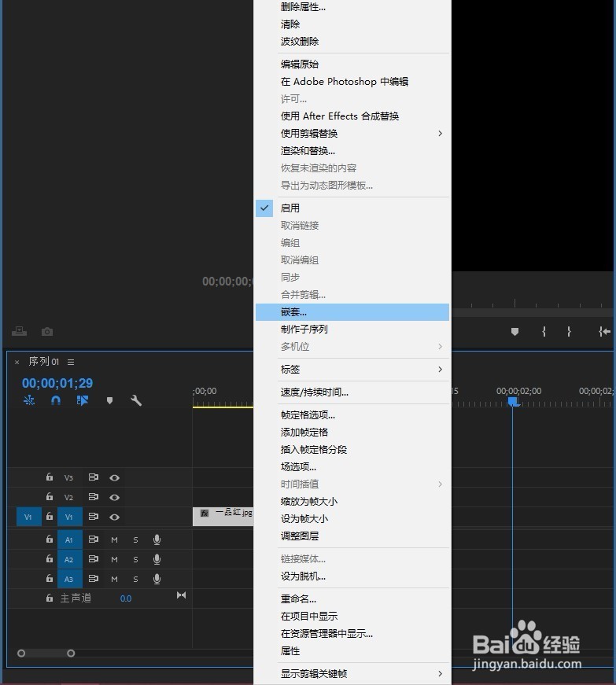Toggle A2 sync lock
This screenshot has width=616, height=685.
point(94,558)
